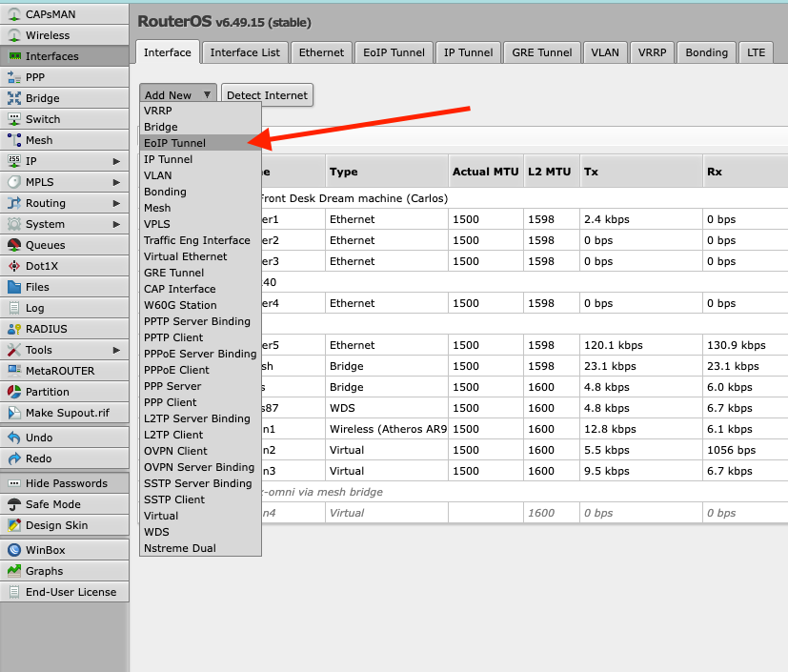Click the System gear icon
Viewport: 788px width, 672px height.
click(14, 224)
